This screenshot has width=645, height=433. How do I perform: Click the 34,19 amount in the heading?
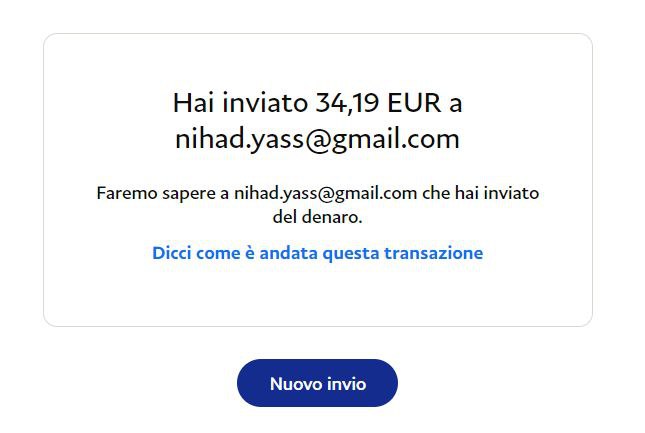(347, 102)
